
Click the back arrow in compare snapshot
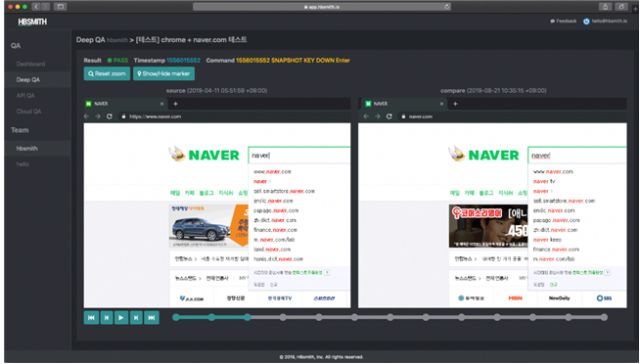[x=366, y=117]
